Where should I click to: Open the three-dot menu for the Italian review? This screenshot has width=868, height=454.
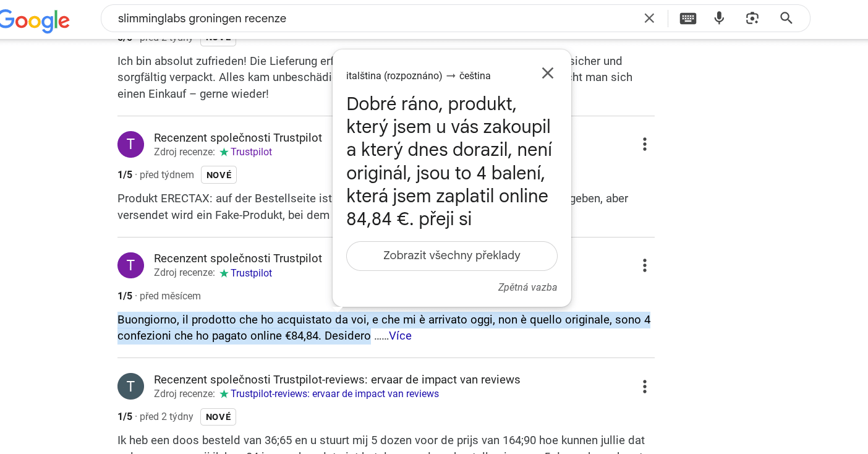(x=644, y=265)
